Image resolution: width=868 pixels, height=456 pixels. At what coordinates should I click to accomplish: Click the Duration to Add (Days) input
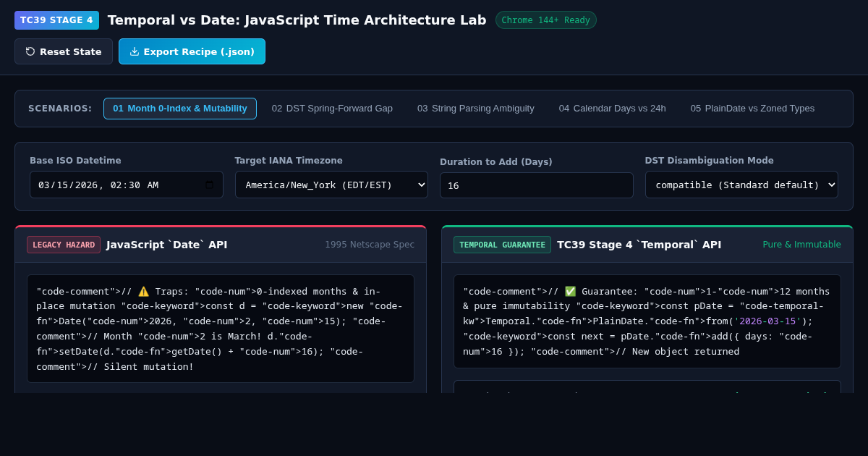(x=537, y=185)
